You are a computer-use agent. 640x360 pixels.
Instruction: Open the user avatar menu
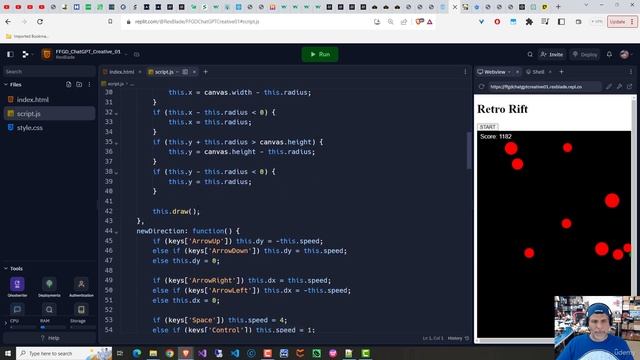(624, 54)
